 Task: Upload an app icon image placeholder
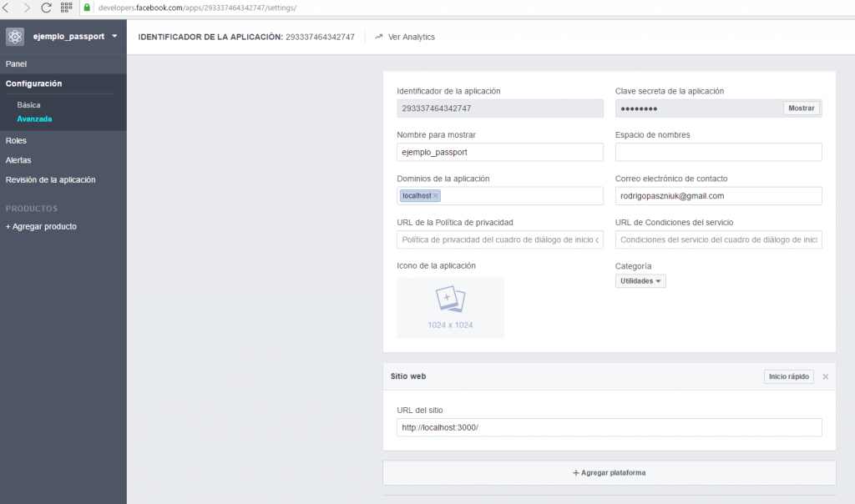pos(450,308)
